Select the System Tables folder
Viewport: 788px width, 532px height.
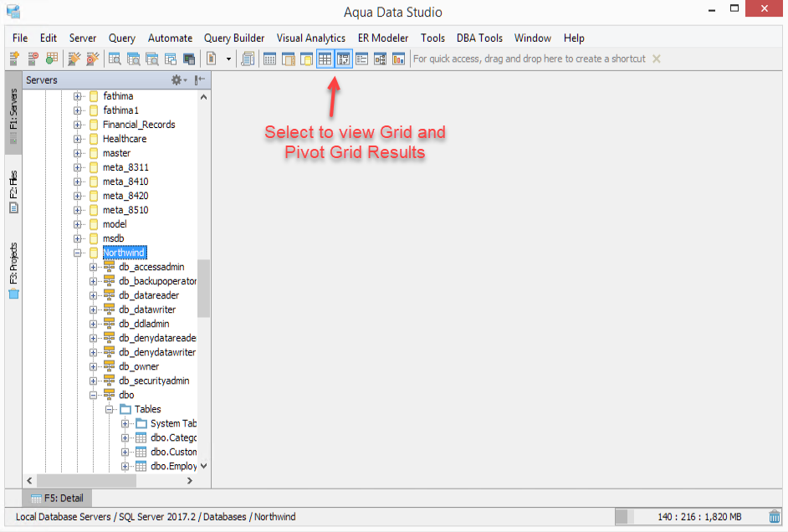(x=173, y=423)
